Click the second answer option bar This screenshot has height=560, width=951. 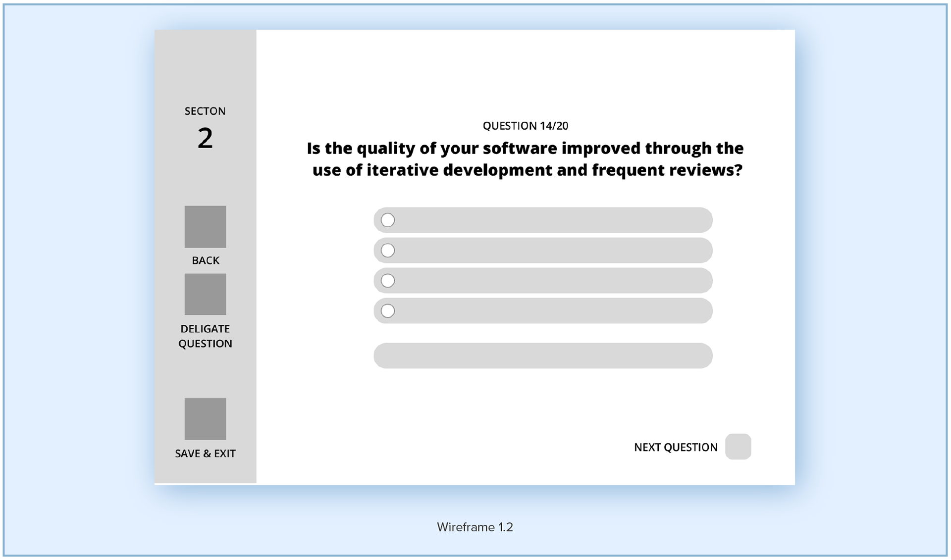tap(550, 251)
